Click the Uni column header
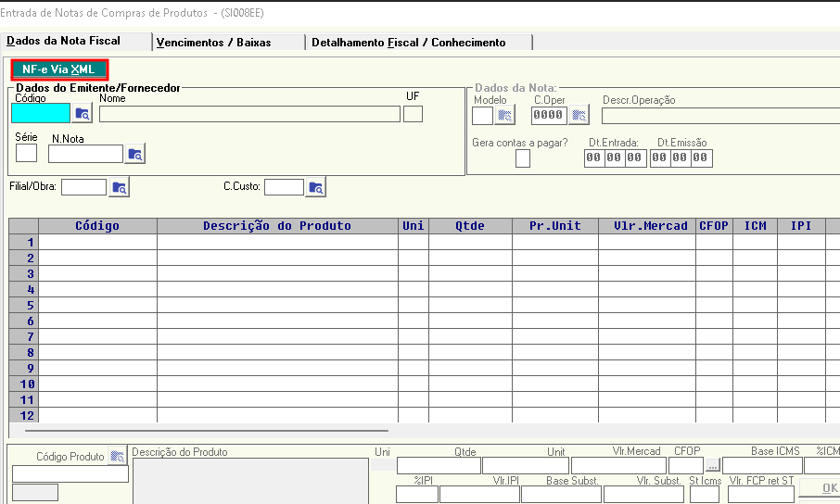This screenshot has height=504, width=840. point(413,226)
